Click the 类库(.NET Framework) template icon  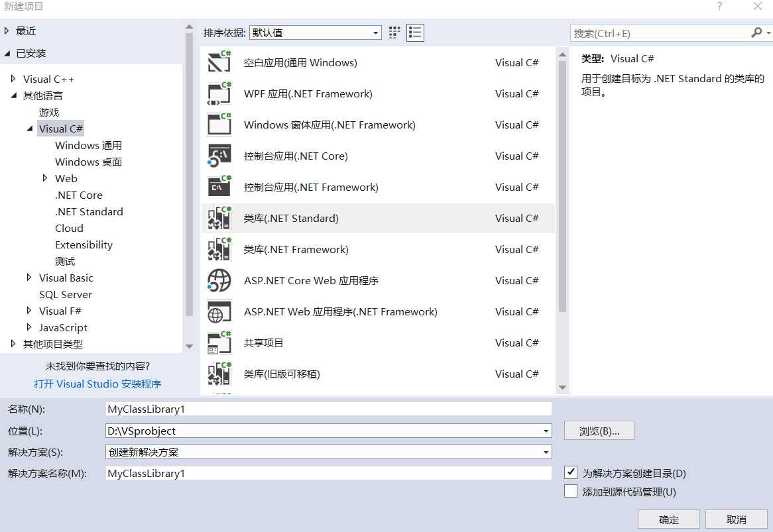tap(219, 249)
